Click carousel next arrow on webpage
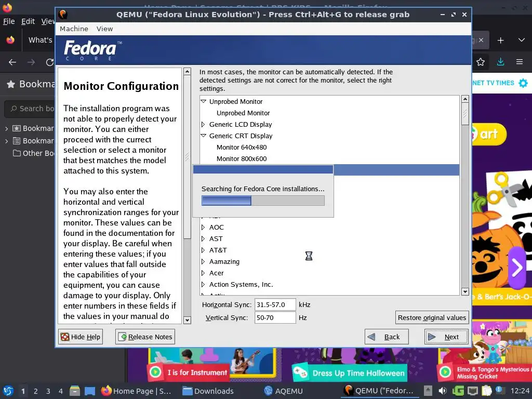Viewport: 532px width, 399px height. [x=517, y=268]
